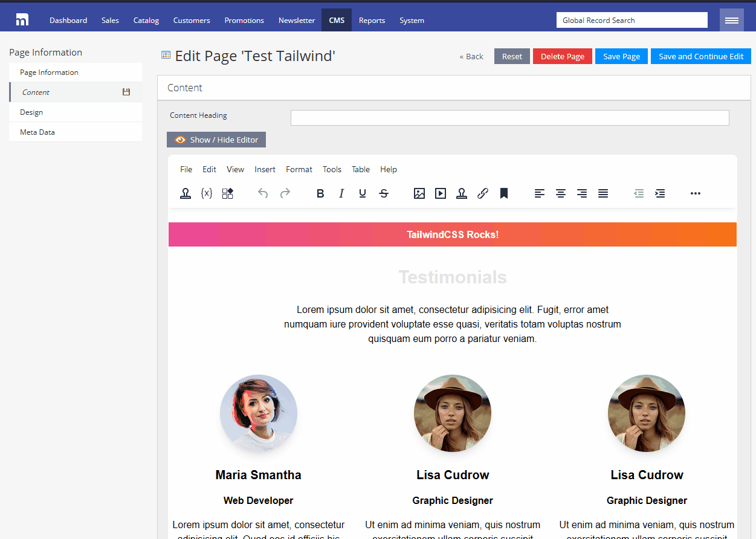
Task: Click the stamp icon next to media
Action: [x=462, y=193]
